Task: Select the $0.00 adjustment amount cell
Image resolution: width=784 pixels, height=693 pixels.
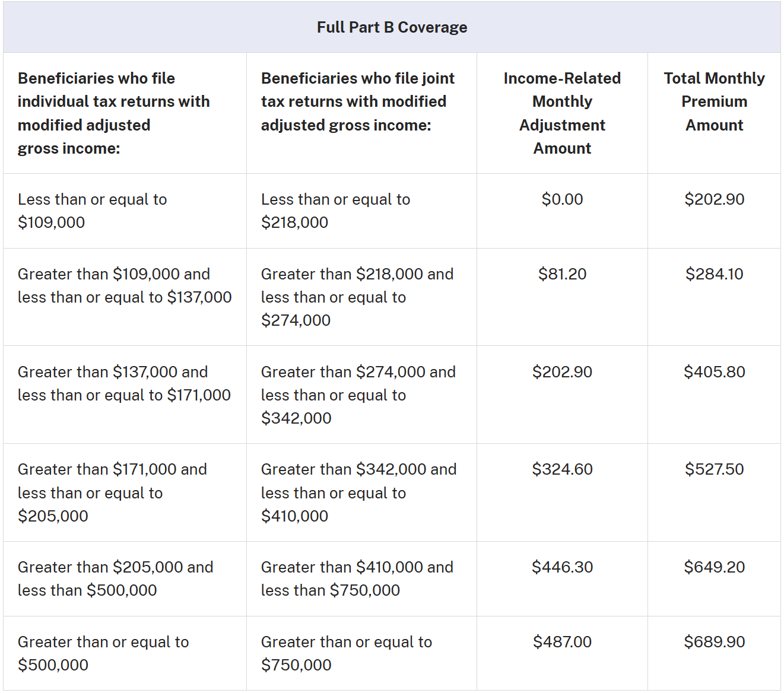Action: [562, 199]
